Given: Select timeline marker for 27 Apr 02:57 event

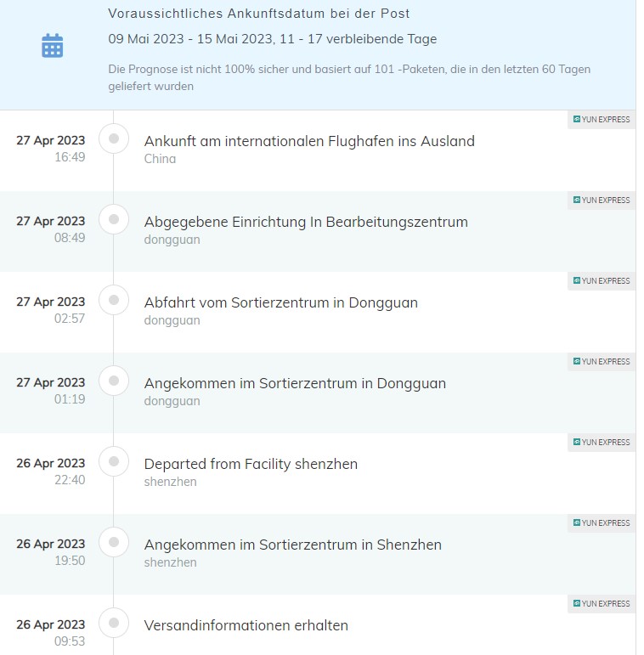Looking at the screenshot, I should [114, 300].
